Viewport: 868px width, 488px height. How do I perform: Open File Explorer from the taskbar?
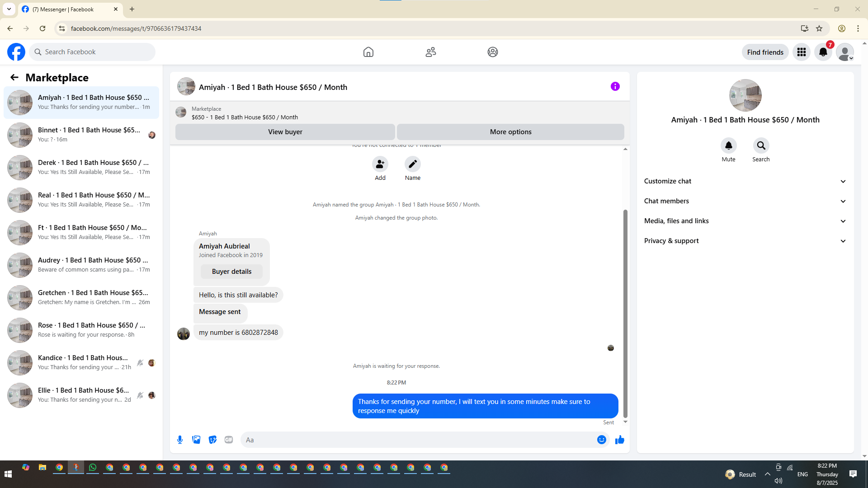(42, 468)
